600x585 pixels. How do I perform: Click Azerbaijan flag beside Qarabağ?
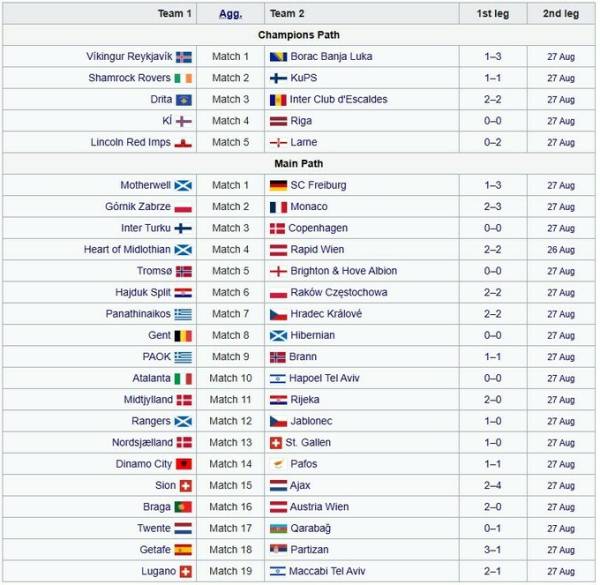tap(278, 529)
